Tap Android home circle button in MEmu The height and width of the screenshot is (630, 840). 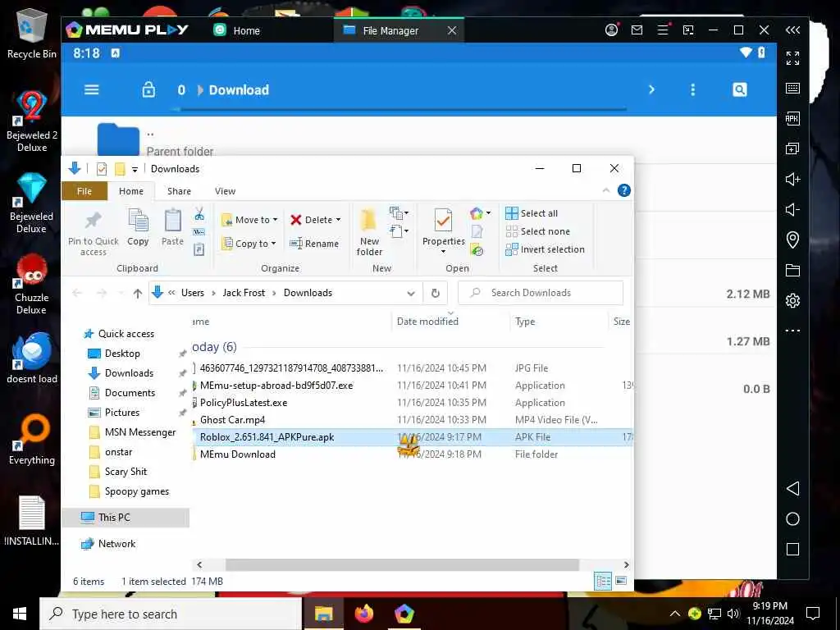coord(792,518)
